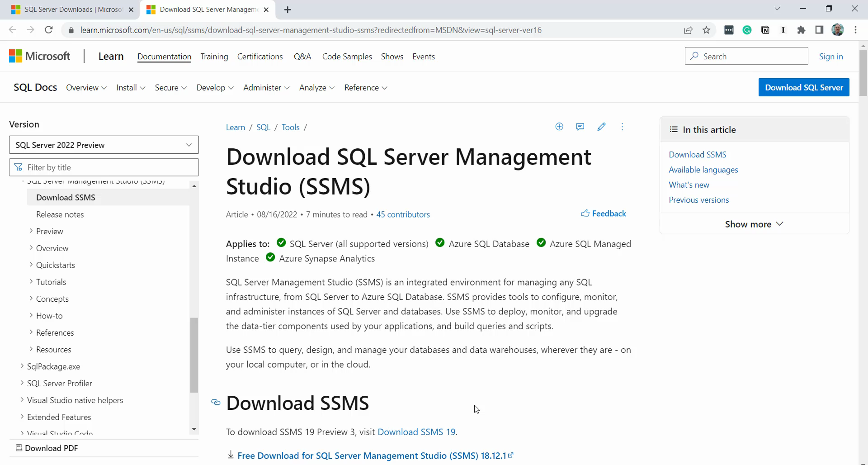
Task: Switch to the SQL Server Downloads tab
Action: point(72,9)
